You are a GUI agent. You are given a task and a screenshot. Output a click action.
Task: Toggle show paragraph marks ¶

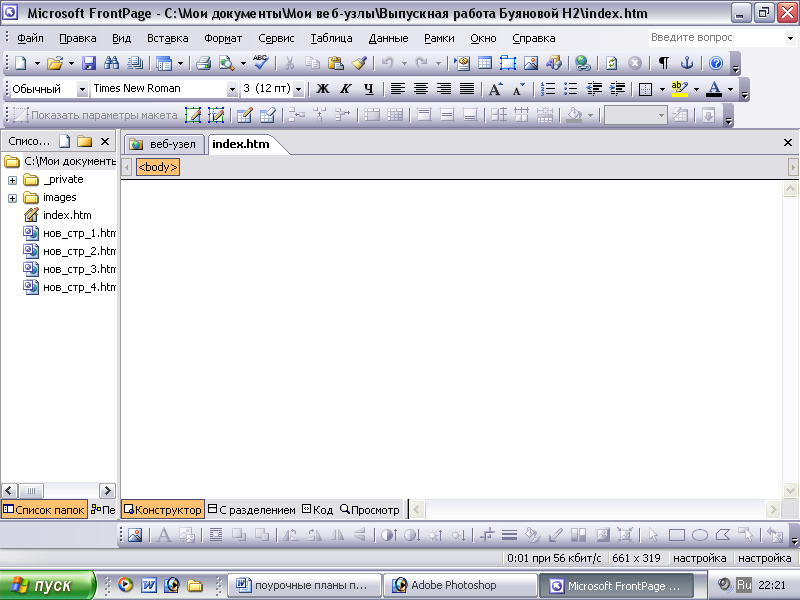click(664, 63)
